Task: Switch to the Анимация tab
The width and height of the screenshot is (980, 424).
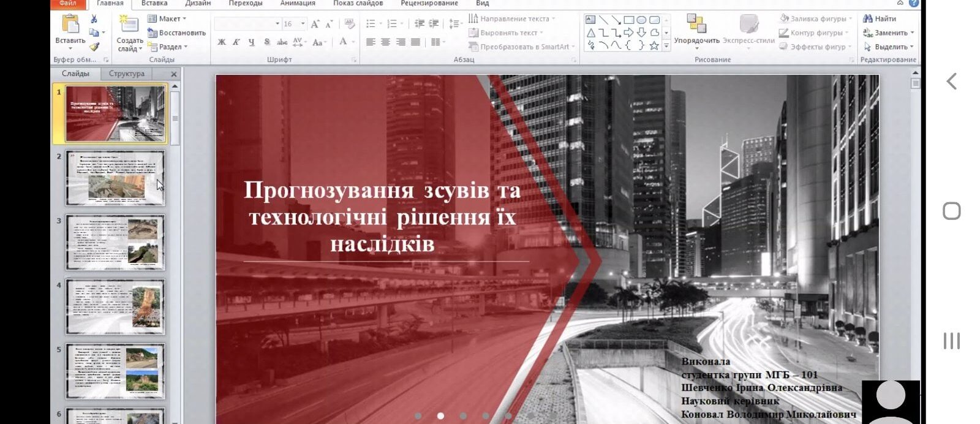Action: [298, 3]
